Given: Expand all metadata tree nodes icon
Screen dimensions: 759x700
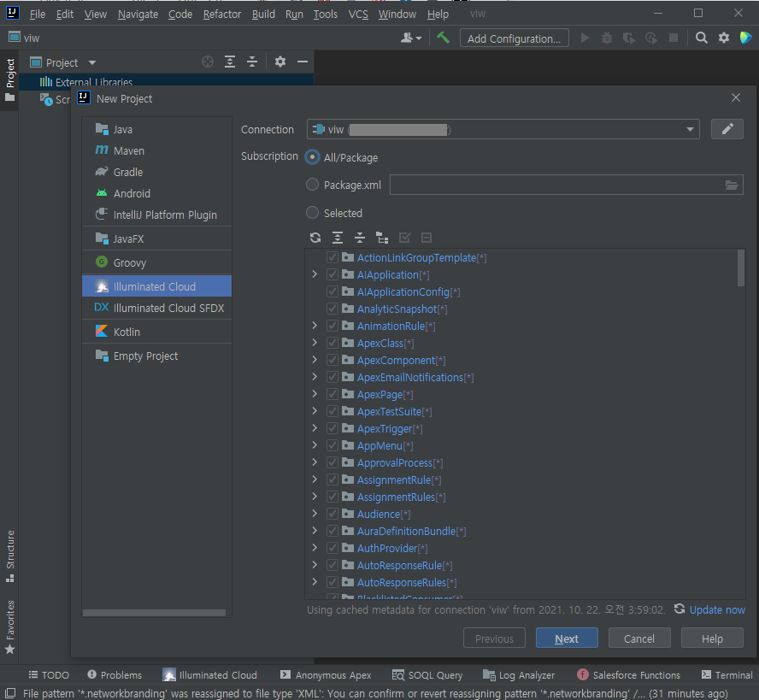Looking at the screenshot, I should pyautogui.click(x=338, y=238).
